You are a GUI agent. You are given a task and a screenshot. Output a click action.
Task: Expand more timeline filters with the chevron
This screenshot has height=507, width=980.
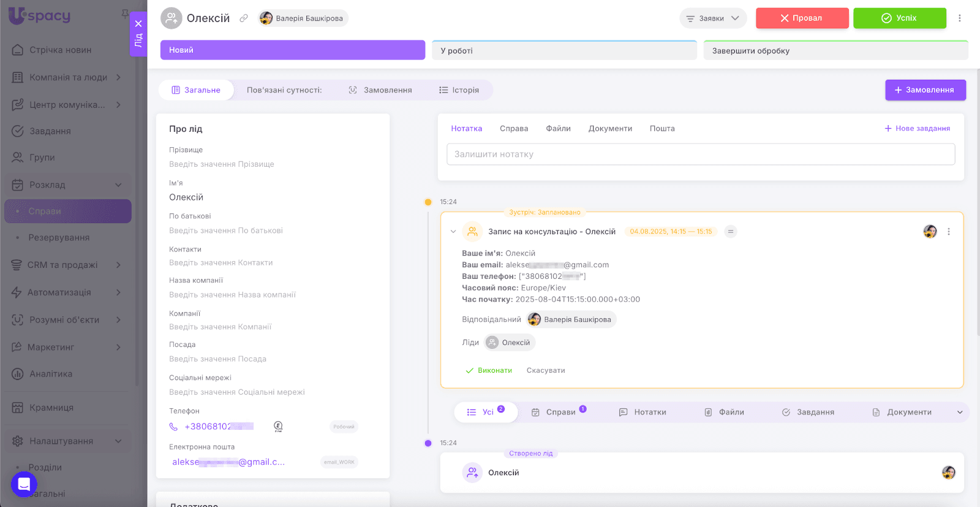click(x=960, y=413)
